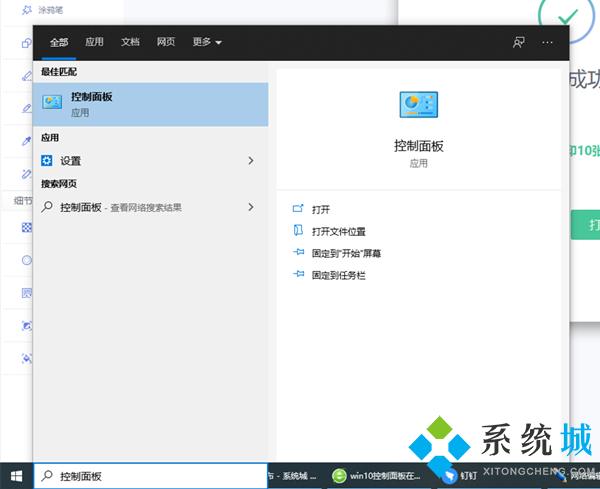Select the circle tool in background sidebar
The width and height of the screenshot is (600, 489).
point(27,261)
